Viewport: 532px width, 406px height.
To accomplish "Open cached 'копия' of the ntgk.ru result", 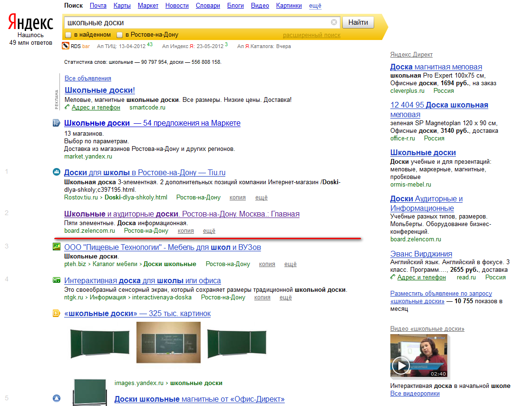I will (x=262, y=297).
